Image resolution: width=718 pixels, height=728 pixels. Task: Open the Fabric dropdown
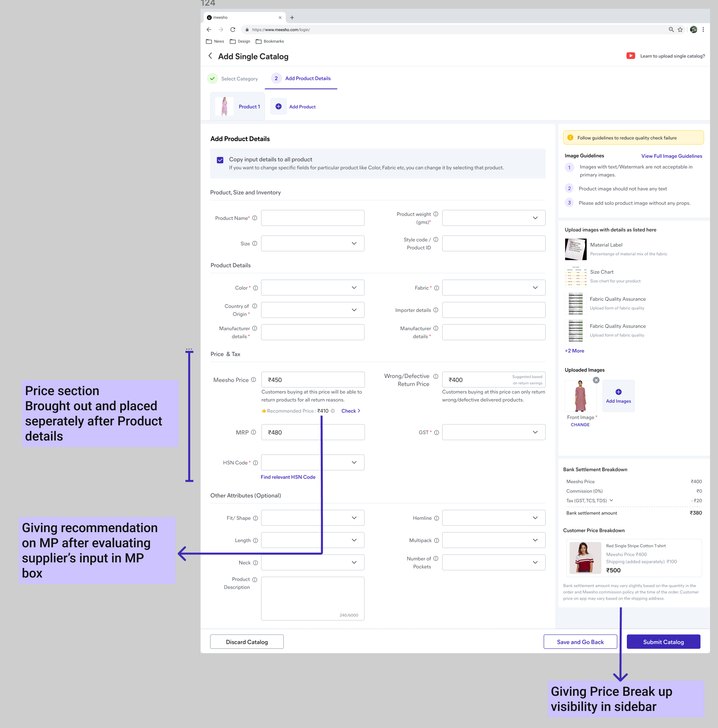[x=494, y=288]
